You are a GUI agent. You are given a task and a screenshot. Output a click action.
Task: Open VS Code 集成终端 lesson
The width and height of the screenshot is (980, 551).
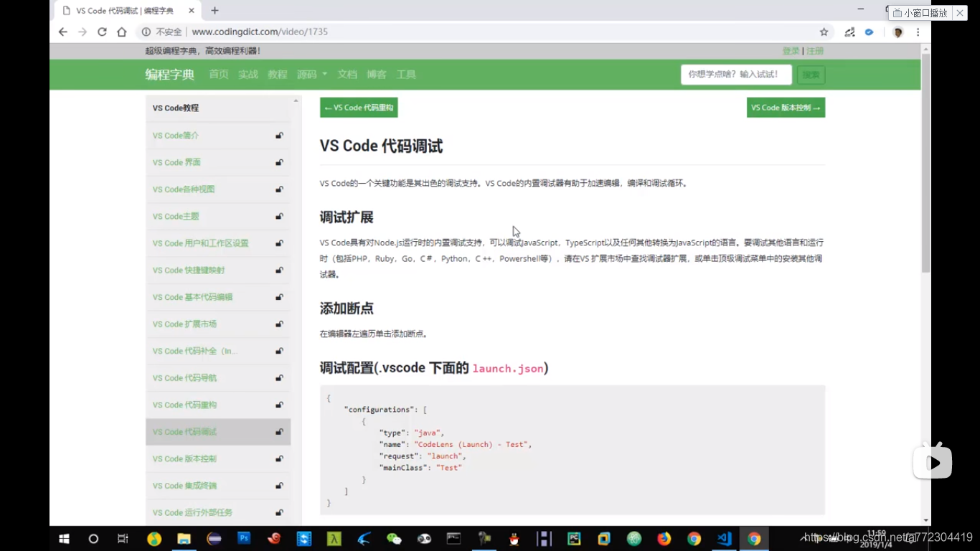pos(184,486)
